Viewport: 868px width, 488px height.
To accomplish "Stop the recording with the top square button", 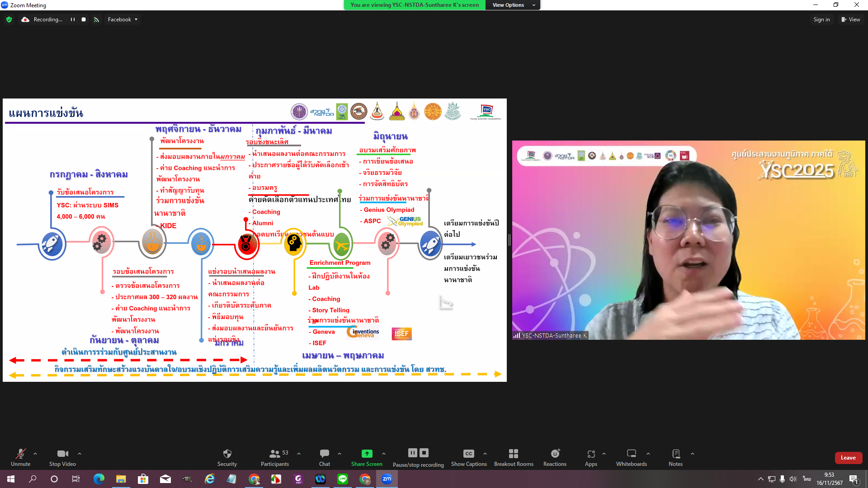I will (84, 19).
